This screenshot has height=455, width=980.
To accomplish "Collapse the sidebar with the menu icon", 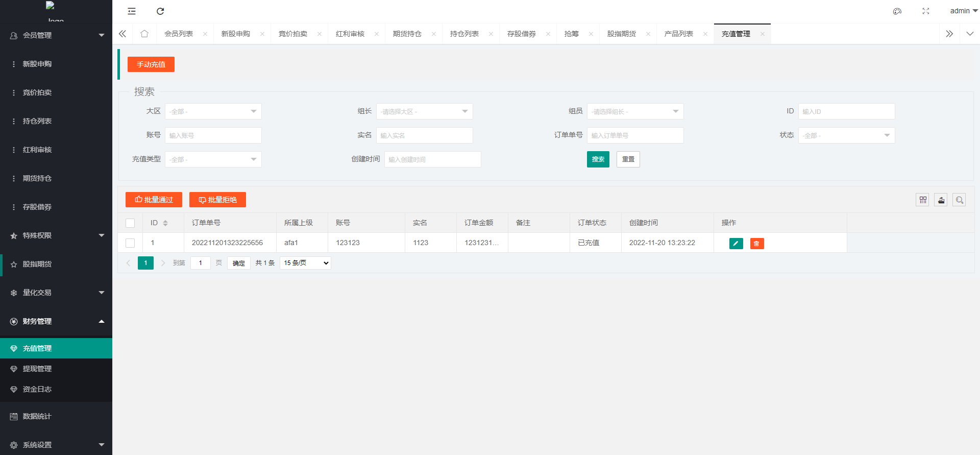I will pos(132,11).
